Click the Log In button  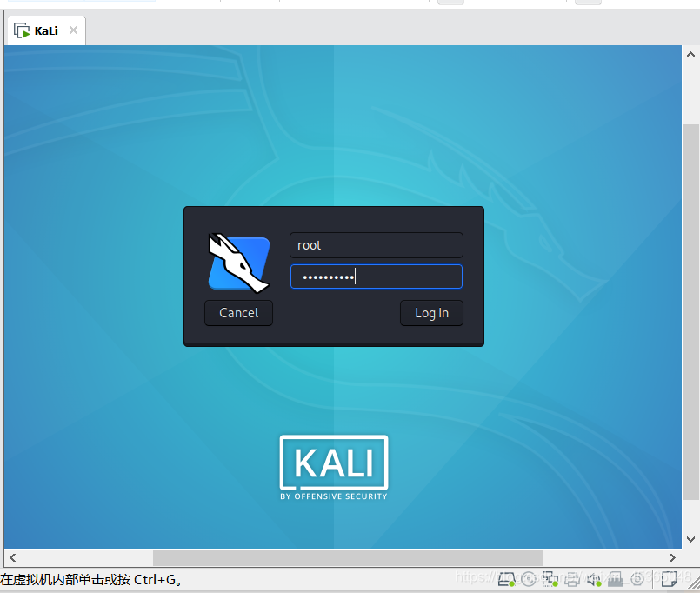(431, 313)
